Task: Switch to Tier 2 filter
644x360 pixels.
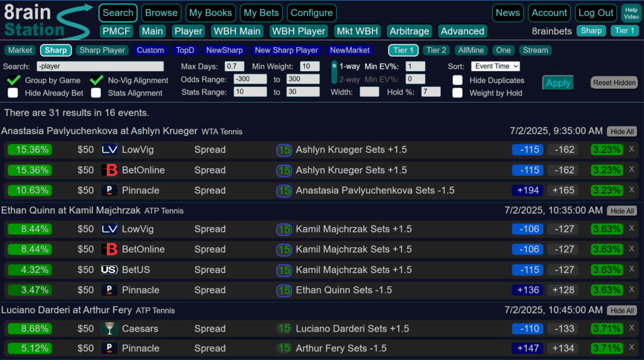Action: point(436,50)
